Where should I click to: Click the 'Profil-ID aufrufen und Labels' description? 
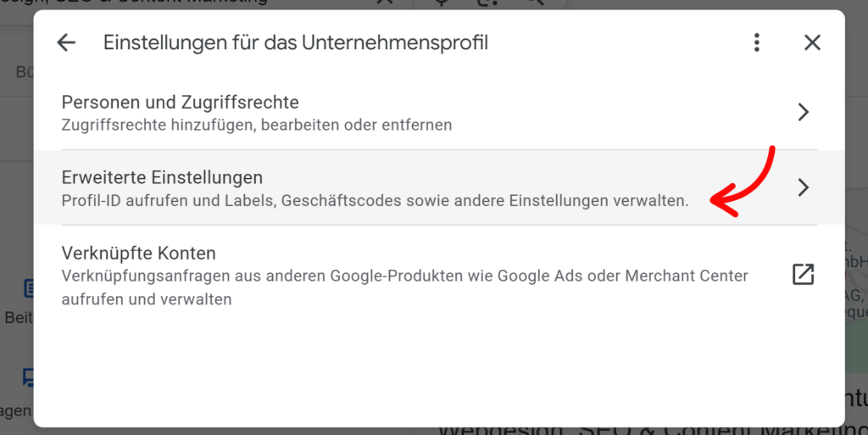(375, 201)
